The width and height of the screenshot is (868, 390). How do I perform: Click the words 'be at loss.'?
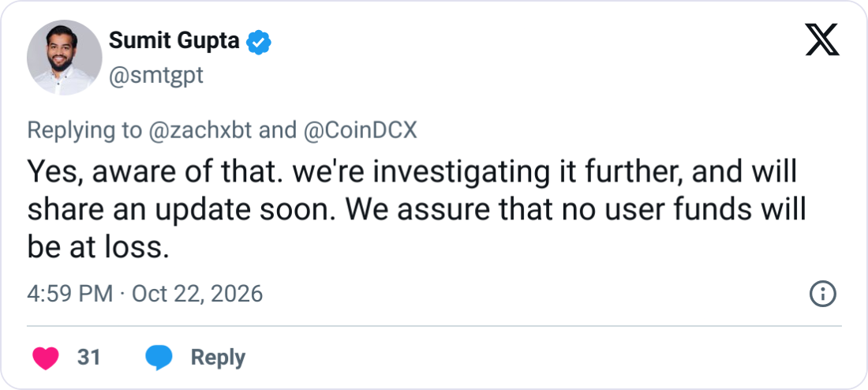click(x=97, y=249)
